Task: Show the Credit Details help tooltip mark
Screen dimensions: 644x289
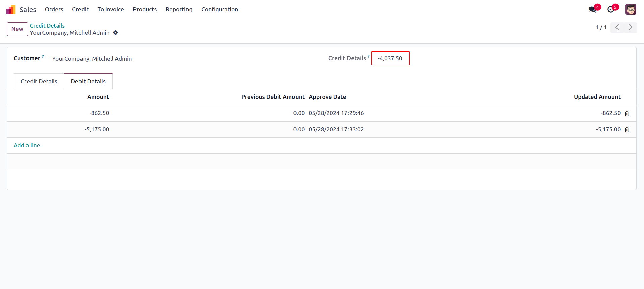Action: [368, 56]
